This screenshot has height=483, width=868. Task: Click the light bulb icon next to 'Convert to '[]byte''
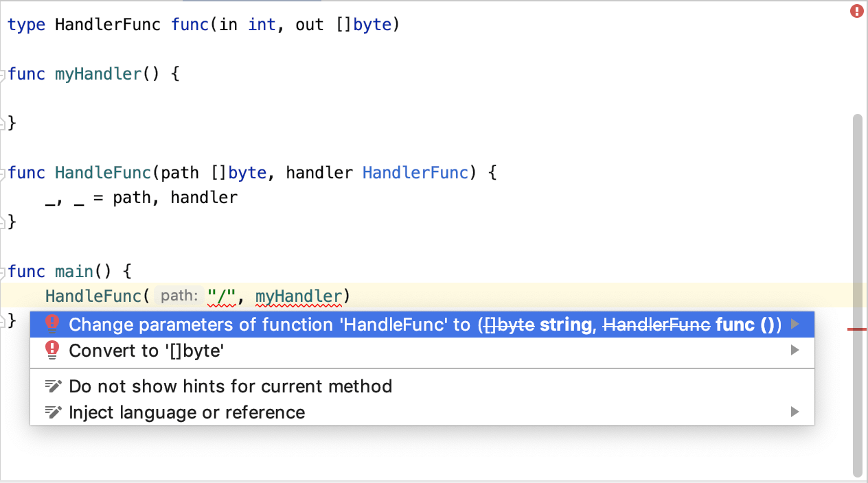tap(52, 350)
